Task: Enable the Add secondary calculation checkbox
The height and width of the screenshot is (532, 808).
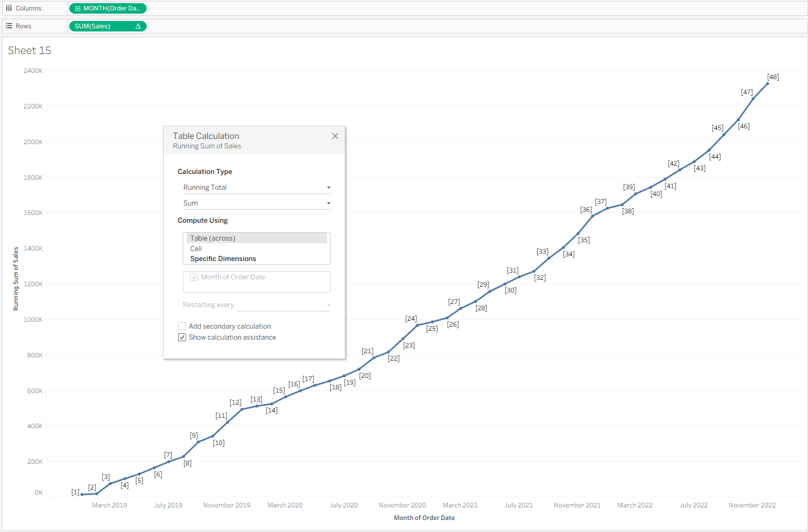Action: pyautogui.click(x=182, y=326)
